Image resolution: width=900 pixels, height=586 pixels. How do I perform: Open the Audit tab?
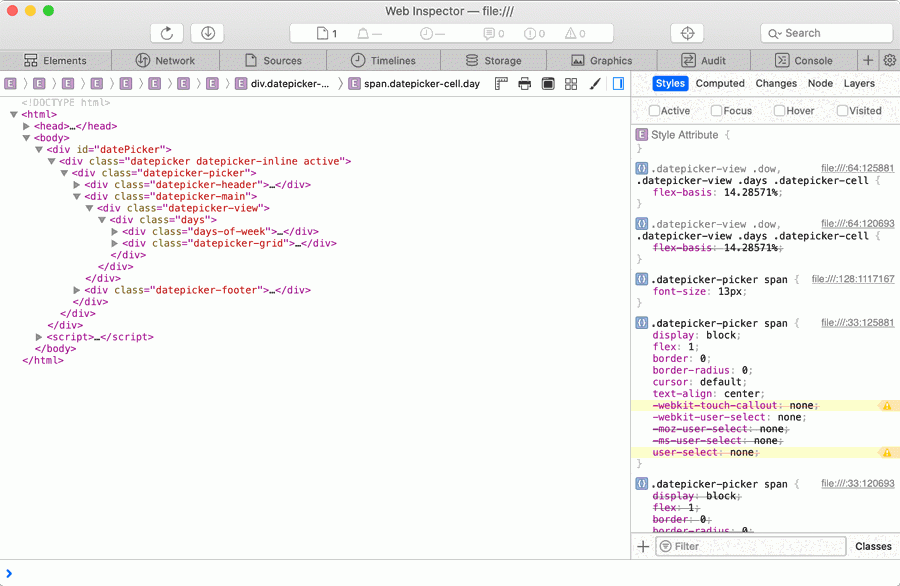[703, 60]
